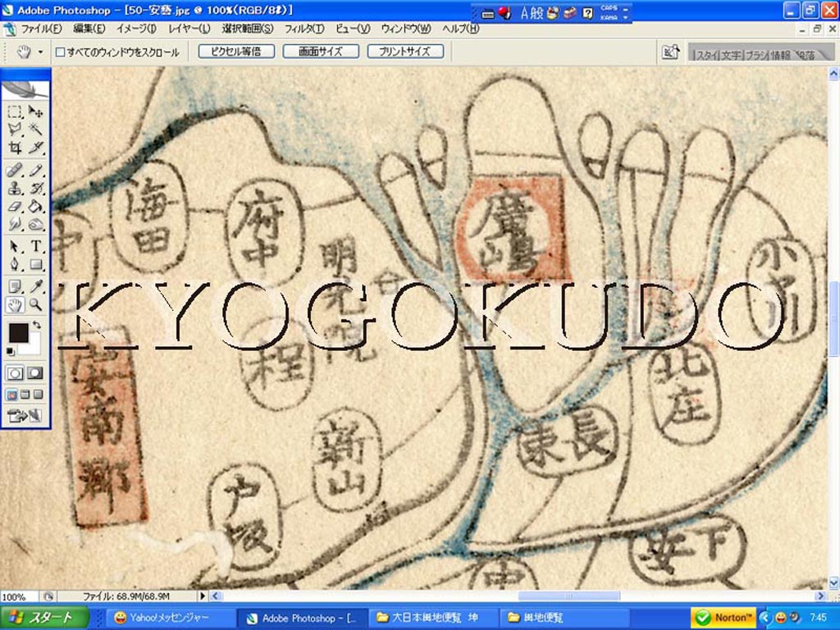Select the Pen tool

[15, 265]
